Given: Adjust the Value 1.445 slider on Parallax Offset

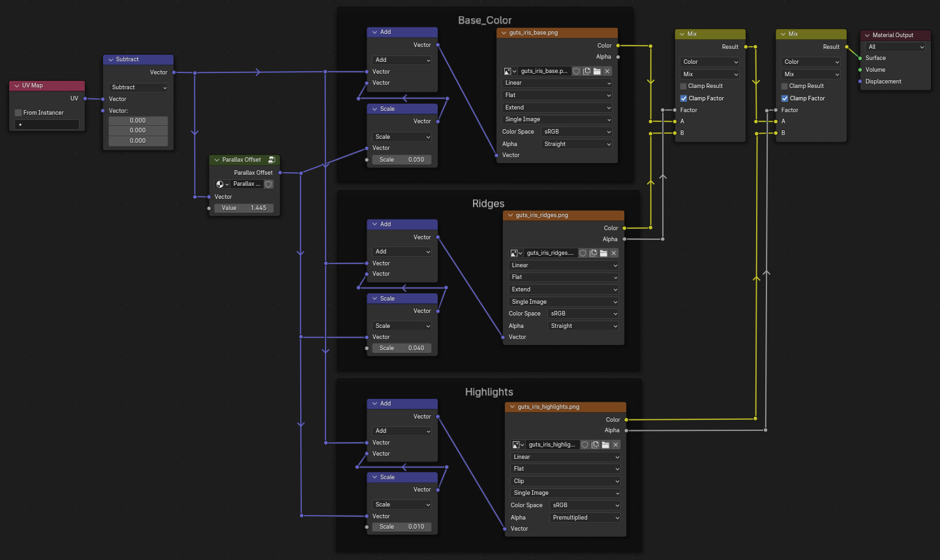Looking at the screenshot, I should pos(244,207).
